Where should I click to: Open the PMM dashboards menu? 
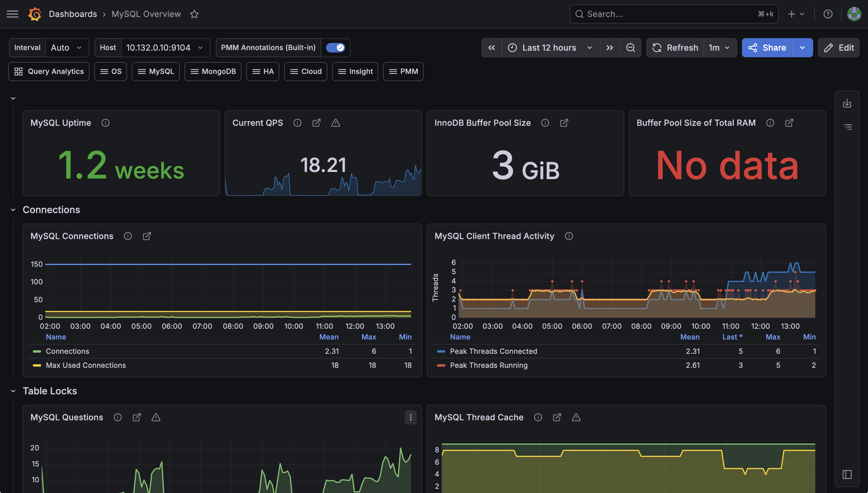point(403,72)
